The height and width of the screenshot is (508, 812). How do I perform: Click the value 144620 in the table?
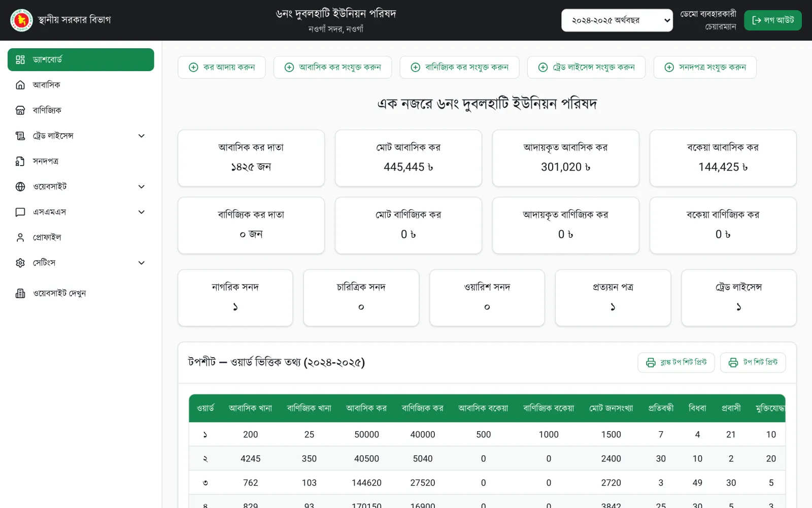pyautogui.click(x=366, y=483)
